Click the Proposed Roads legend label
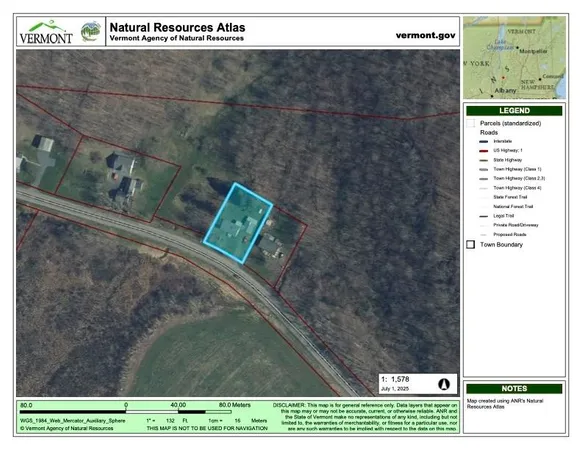The image size is (582, 450). (x=510, y=235)
